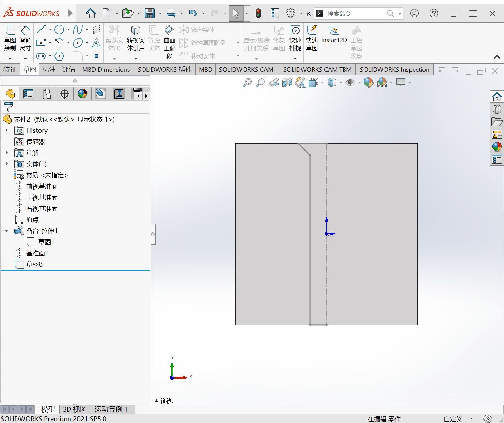Switch to the 特征 tab

click(10, 69)
